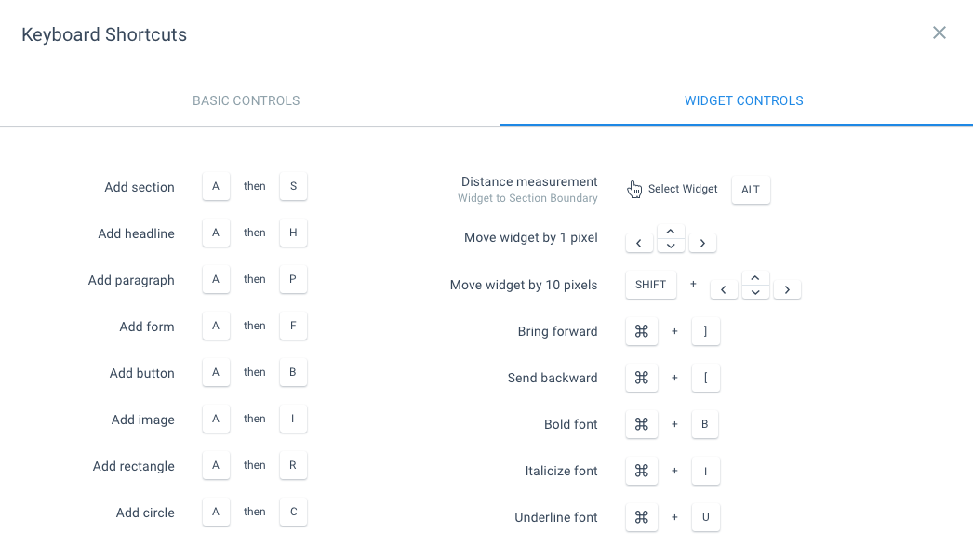Click the right bracket key for Bring forward

coord(705,331)
